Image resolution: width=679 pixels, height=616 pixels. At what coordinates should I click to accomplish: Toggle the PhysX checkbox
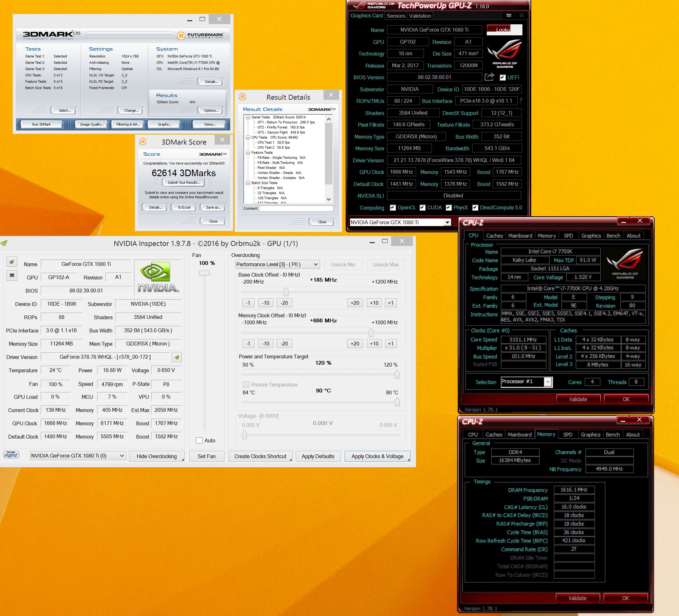(448, 207)
